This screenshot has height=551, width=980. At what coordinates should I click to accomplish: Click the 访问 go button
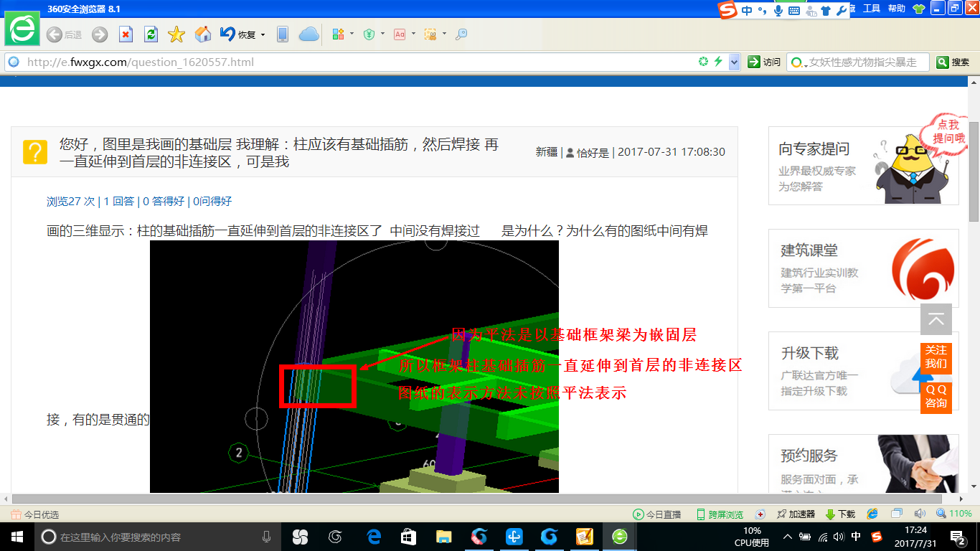point(764,62)
